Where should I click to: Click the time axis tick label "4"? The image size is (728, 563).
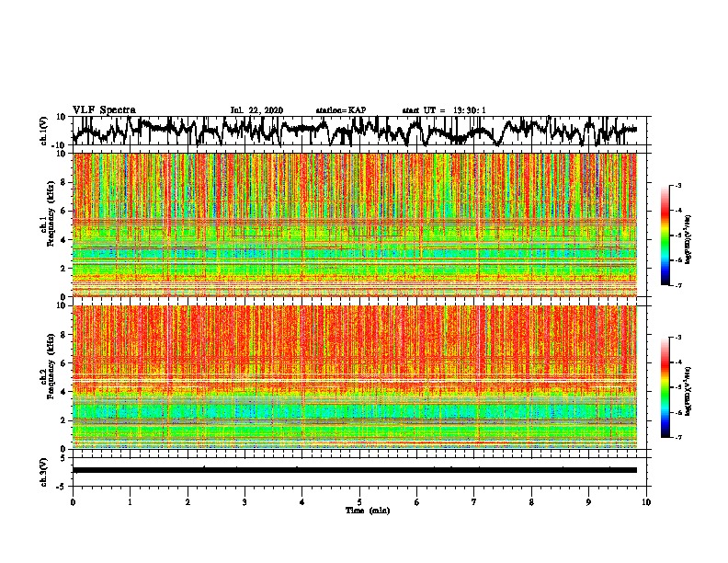301,502
